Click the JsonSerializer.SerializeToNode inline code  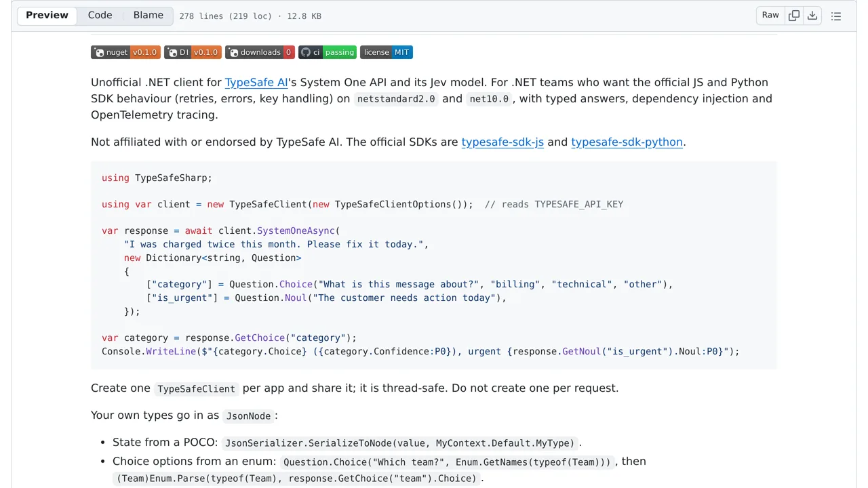(400, 443)
